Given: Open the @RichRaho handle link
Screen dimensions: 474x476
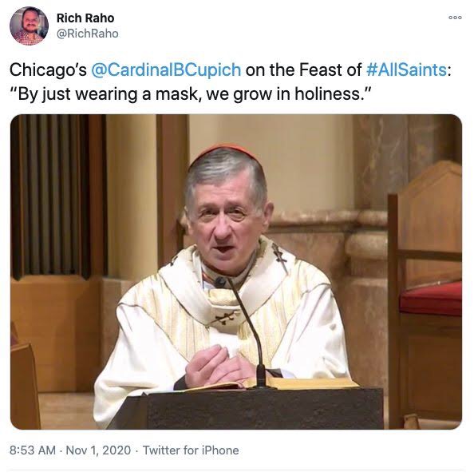Looking at the screenshot, I should point(87,34).
